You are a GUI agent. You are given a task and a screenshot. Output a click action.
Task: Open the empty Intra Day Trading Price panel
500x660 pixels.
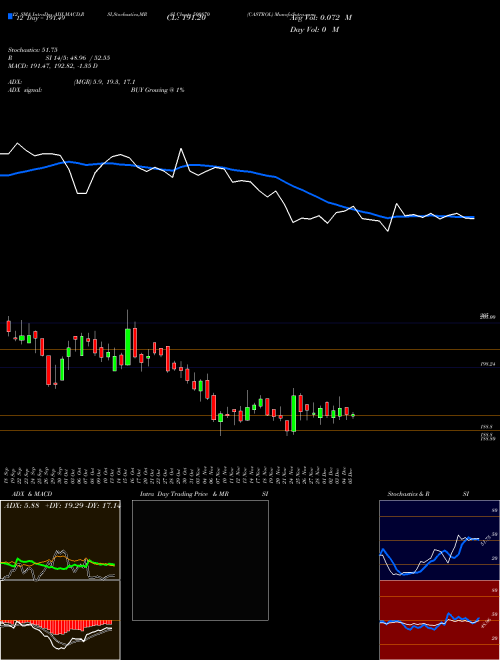[200, 560]
